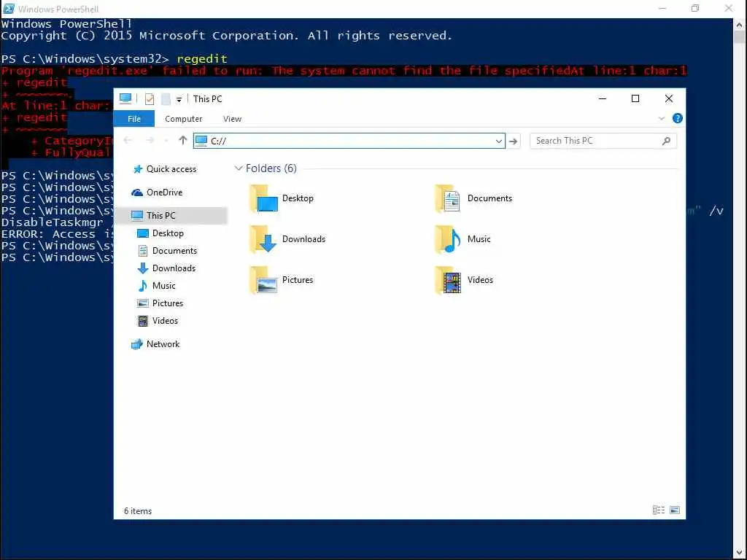Restore down the Windows PowerShell window
This screenshot has width=747, height=560.
(695, 9)
